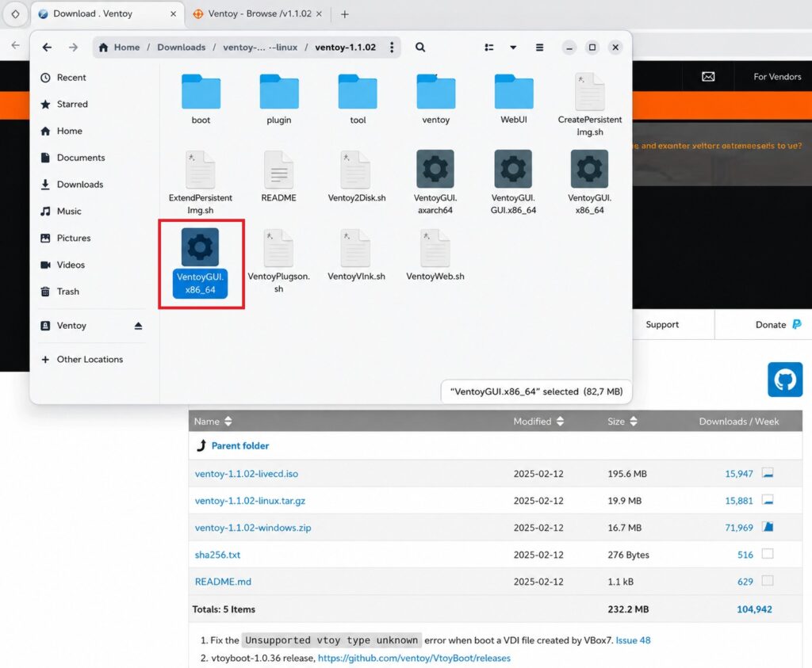Eject the Ventoy drive
The width and height of the screenshot is (812, 668).
coord(138,326)
